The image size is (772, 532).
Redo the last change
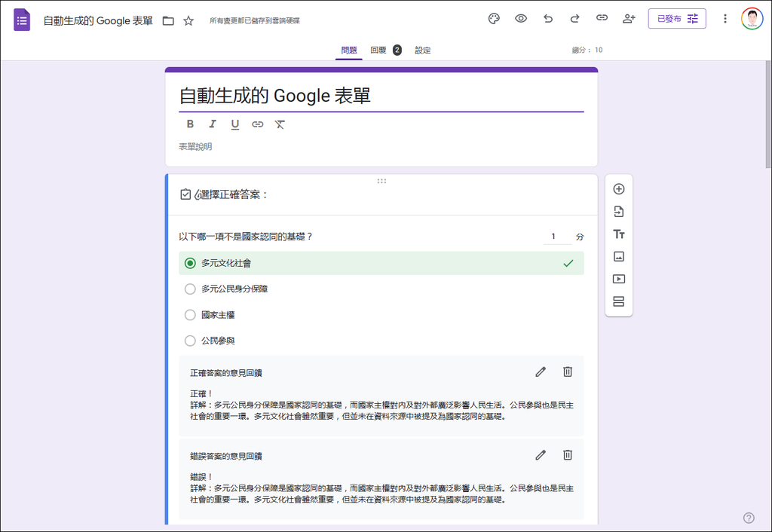[574, 19]
